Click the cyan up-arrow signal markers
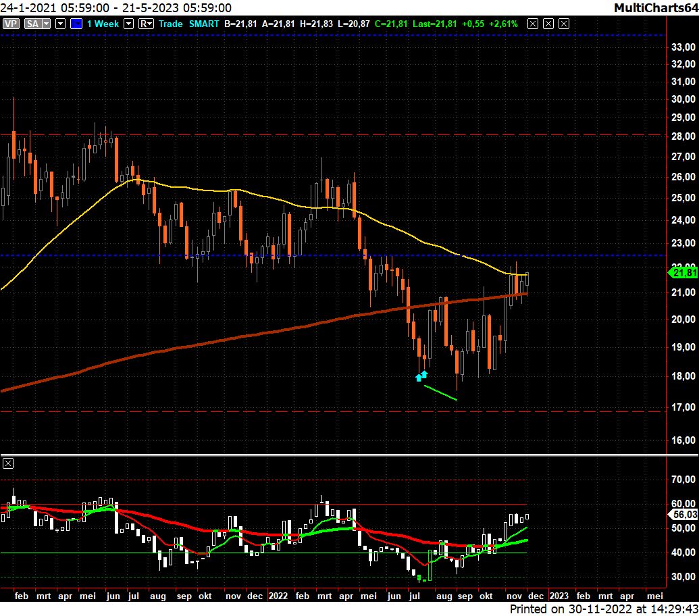The height and width of the screenshot is (616, 699). pyautogui.click(x=421, y=376)
